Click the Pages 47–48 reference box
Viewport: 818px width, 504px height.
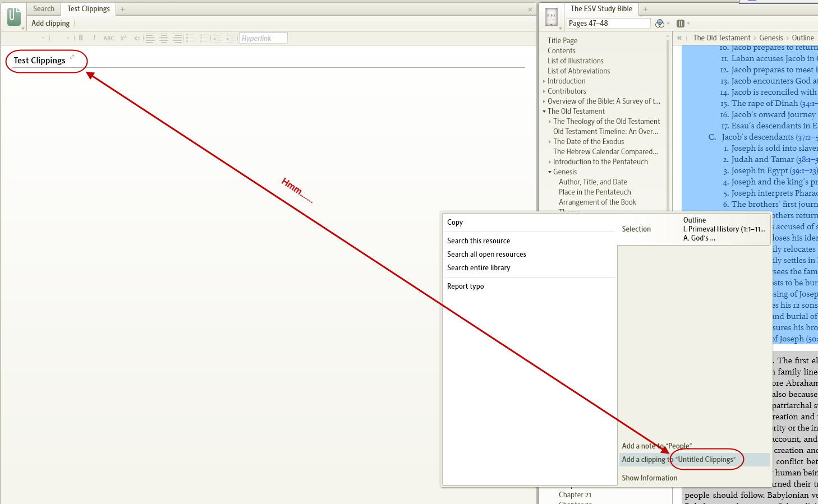pyautogui.click(x=608, y=24)
